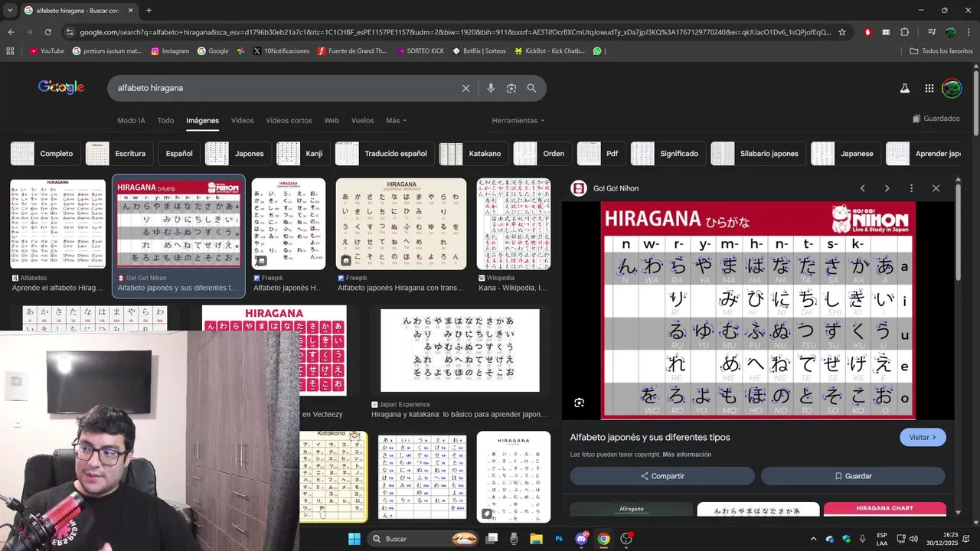Open three-dot options in preview panel
The width and height of the screenshot is (980, 551).
pos(911,188)
